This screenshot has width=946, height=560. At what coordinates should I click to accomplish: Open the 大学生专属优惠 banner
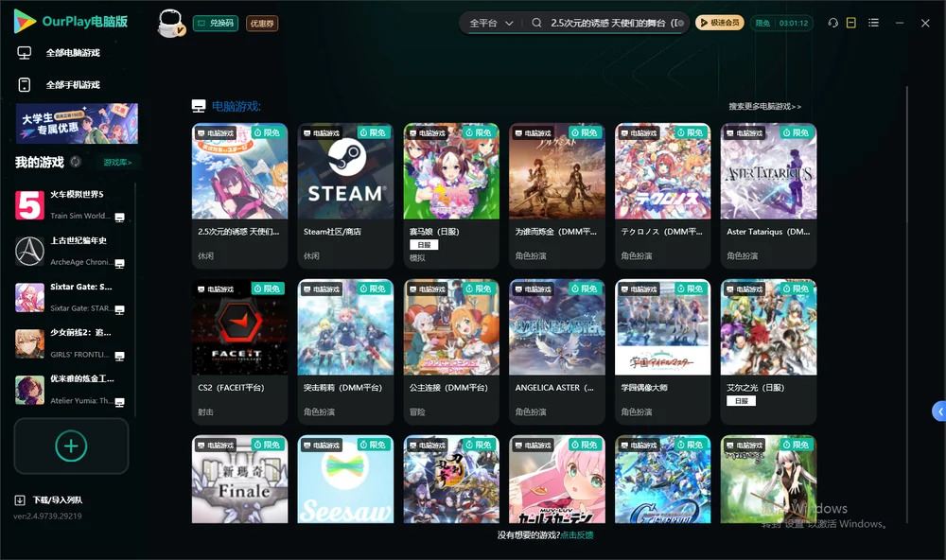tap(77, 123)
